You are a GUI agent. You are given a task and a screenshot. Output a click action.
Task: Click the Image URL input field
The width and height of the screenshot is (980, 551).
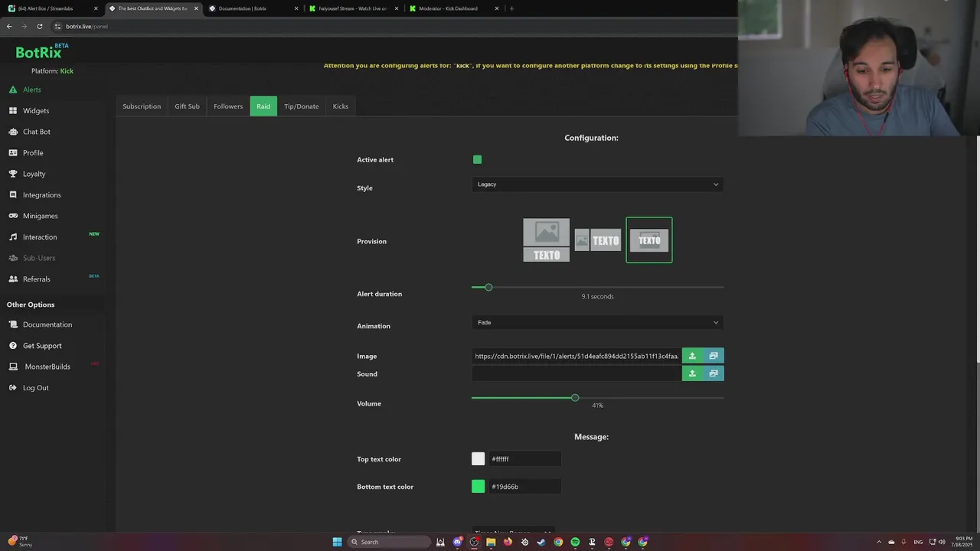(x=577, y=356)
